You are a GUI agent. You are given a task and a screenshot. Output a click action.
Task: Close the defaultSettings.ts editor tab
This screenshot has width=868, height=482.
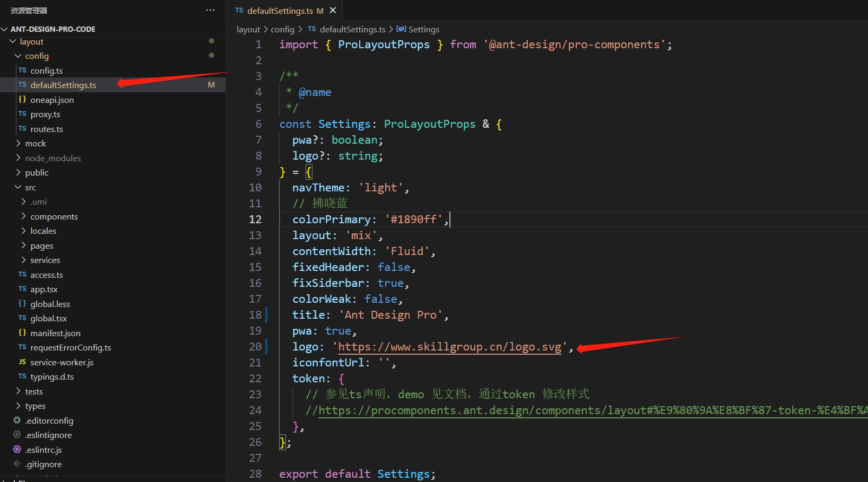333,10
